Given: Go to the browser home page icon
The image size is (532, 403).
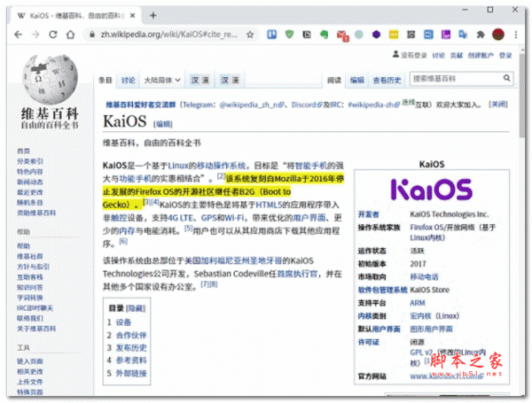Looking at the screenshot, I should (x=74, y=34).
